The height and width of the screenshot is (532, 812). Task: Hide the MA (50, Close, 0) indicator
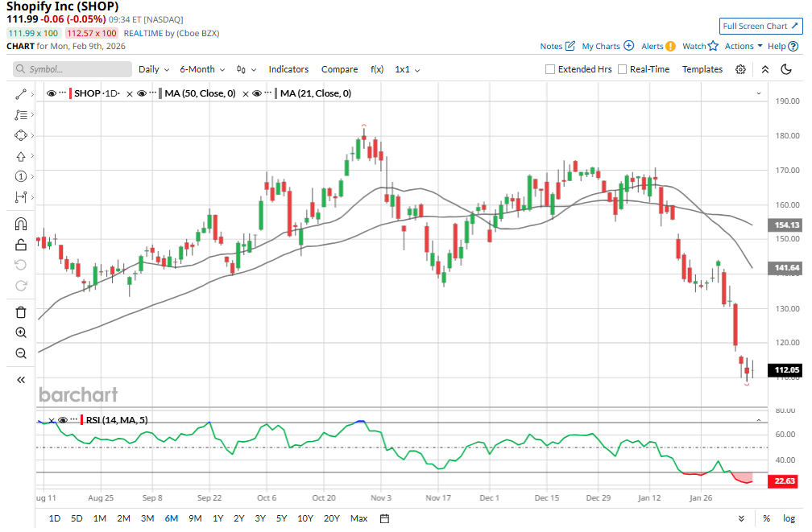(142, 94)
